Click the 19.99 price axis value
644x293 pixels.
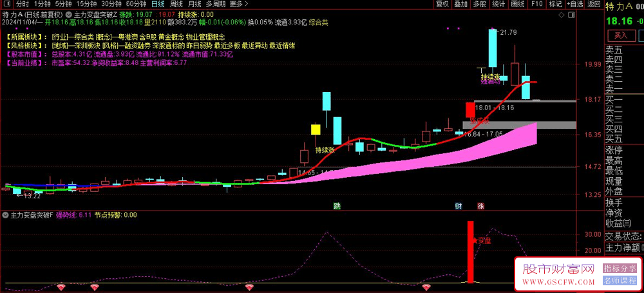click(592, 64)
